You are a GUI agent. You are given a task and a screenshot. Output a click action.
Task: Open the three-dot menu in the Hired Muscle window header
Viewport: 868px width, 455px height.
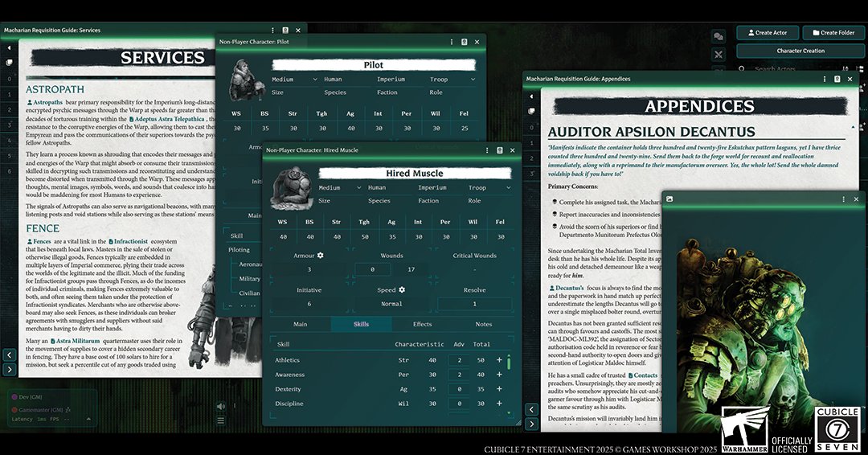click(x=487, y=150)
